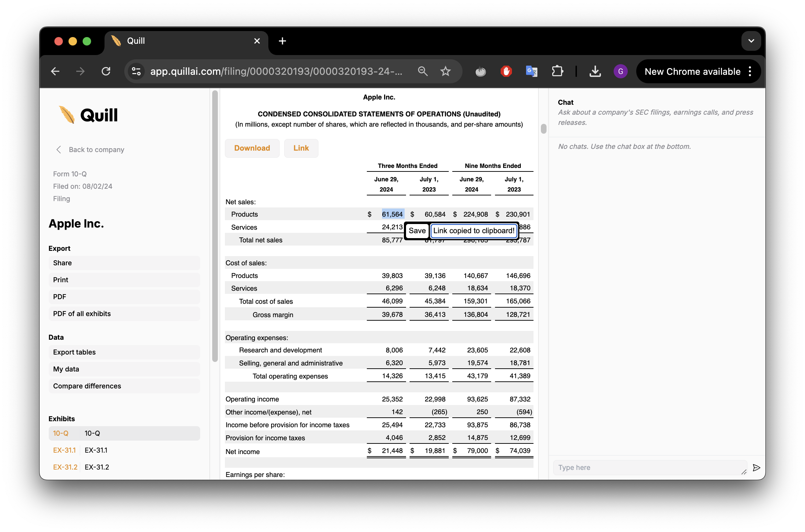Open the tomato-shaped extension icon
The width and height of the screenshot is (805, 532).
click(x=481, y=72)
